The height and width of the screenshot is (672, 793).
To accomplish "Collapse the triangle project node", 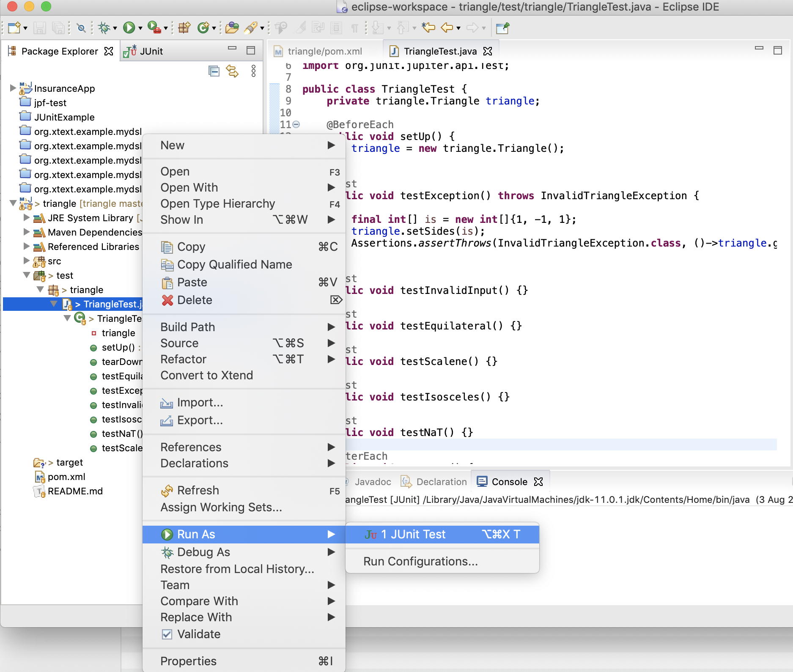I will click(x=13, y=203).
